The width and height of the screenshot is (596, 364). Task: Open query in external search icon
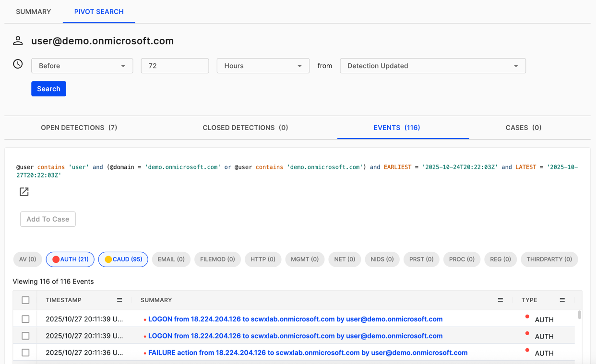tap(24, 192)
